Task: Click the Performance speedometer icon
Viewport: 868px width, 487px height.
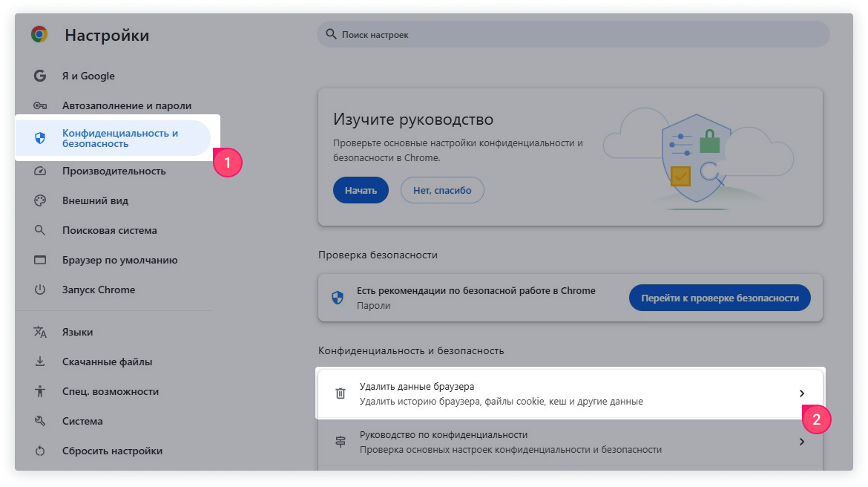Action: 40,171
